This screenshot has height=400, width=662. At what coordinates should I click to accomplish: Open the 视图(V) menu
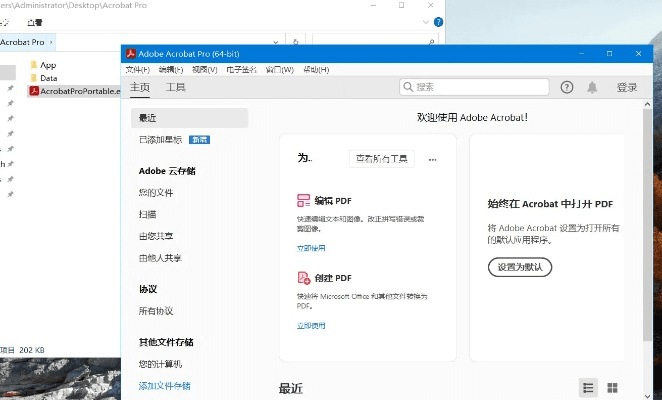pyautogui.click(x=205, y=70)
